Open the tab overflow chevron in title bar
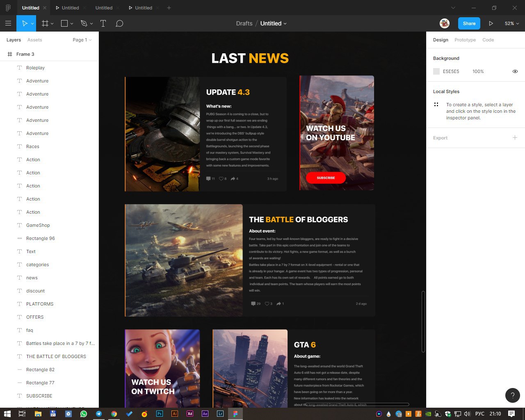 click(453, 8)
